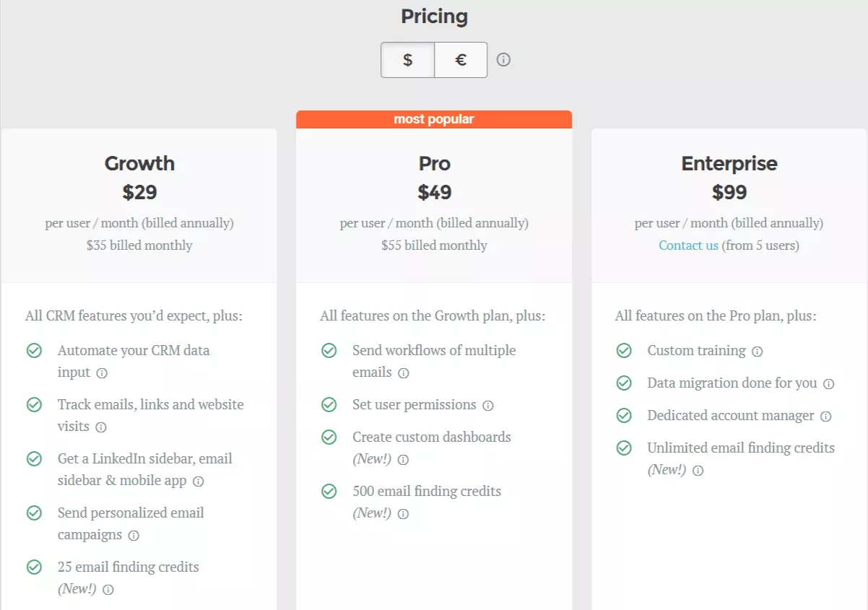Open info icon next to currency toggle
Image resolution: width=868 pixels, height=610 pixels.
click(504, 60)
